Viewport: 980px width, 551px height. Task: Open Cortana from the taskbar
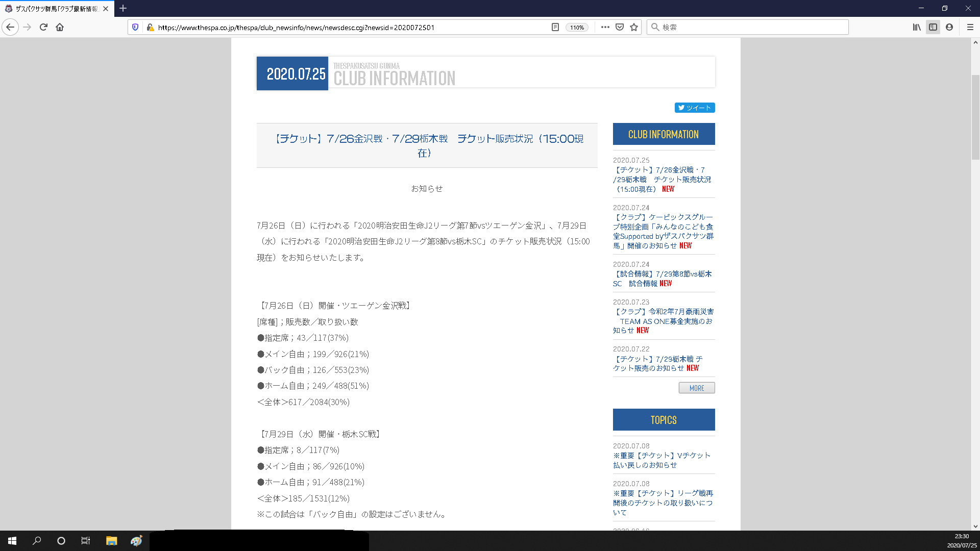click(x=61, y=541)
